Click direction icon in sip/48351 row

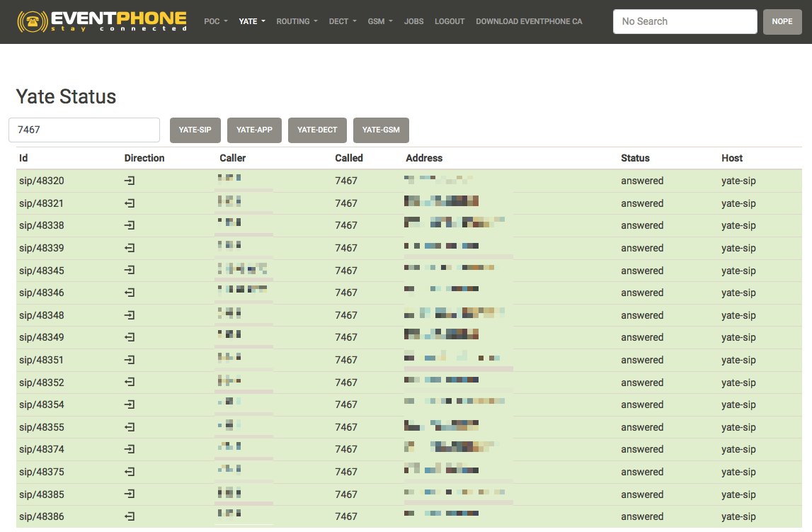[x=130, y=360]
